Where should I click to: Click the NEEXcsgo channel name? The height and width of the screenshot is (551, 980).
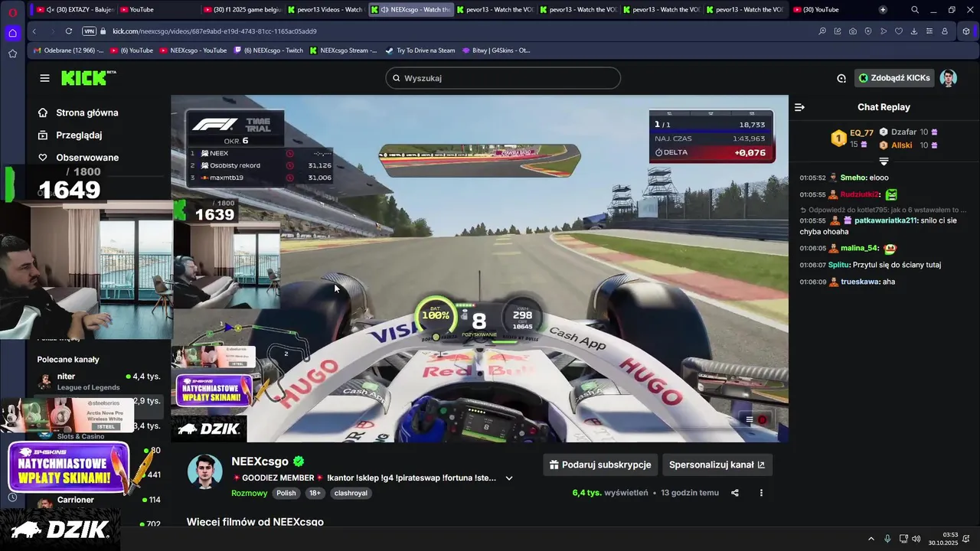260,461
